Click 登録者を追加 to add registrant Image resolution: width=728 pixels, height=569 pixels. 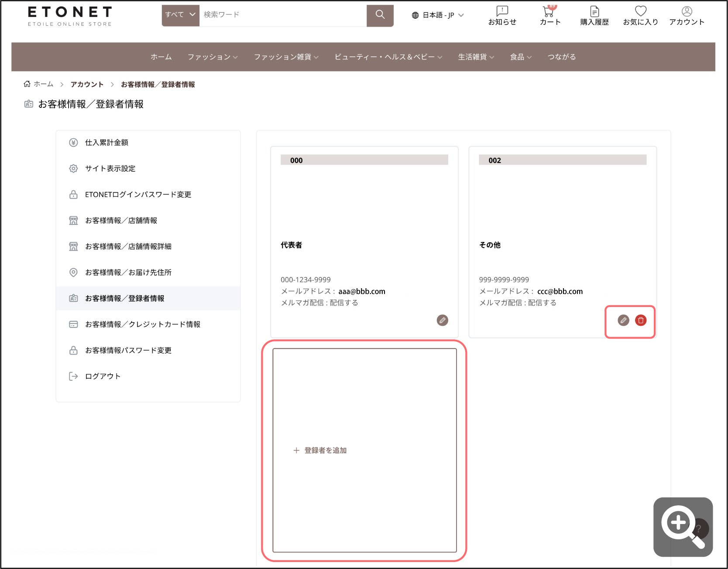[364, 450]
